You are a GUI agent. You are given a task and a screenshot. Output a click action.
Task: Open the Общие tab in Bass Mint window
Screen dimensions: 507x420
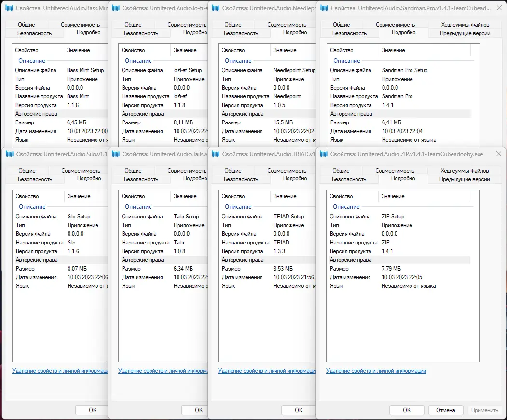[x=27, y=25]
